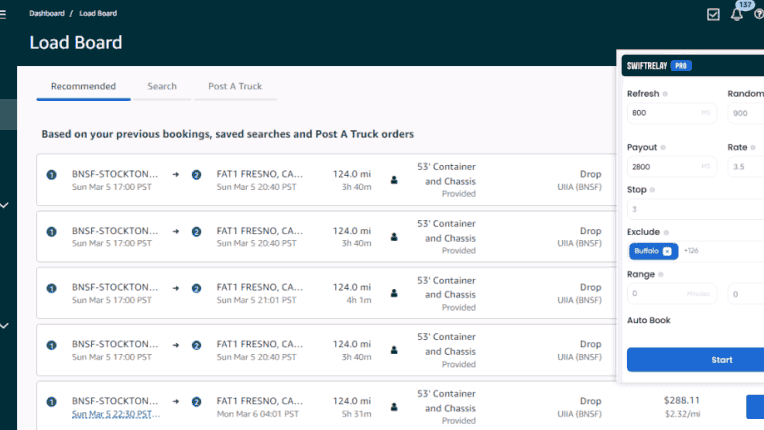Click the 4h 1m duration text

click(x=359, y=300)
